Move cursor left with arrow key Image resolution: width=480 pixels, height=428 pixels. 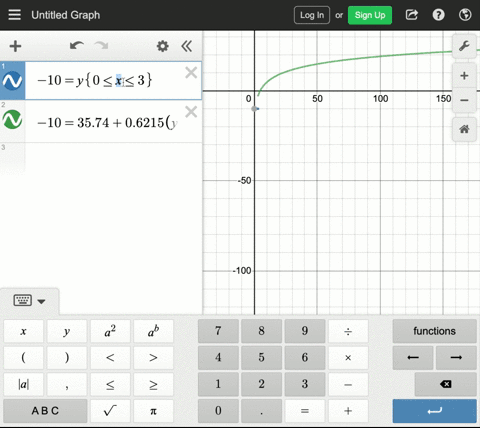pos(413,357)
